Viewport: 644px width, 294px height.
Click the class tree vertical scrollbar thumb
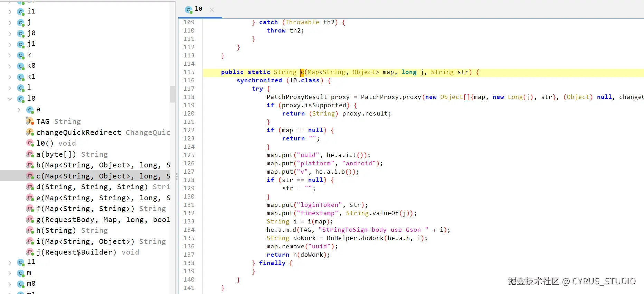click(172, 94)
